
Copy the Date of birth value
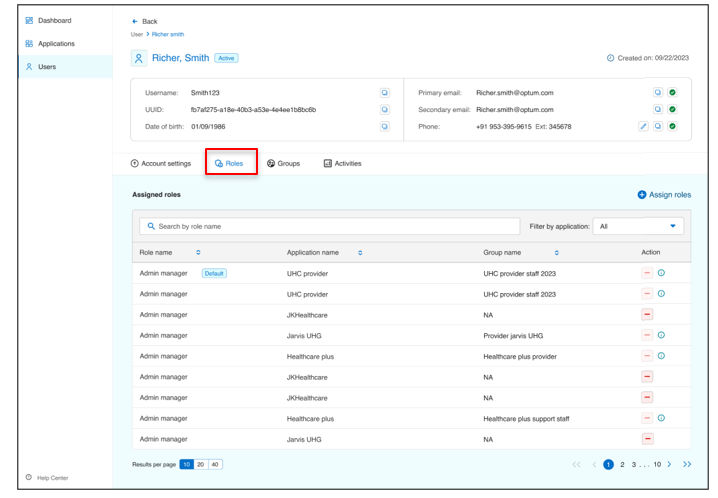(385, 127)
